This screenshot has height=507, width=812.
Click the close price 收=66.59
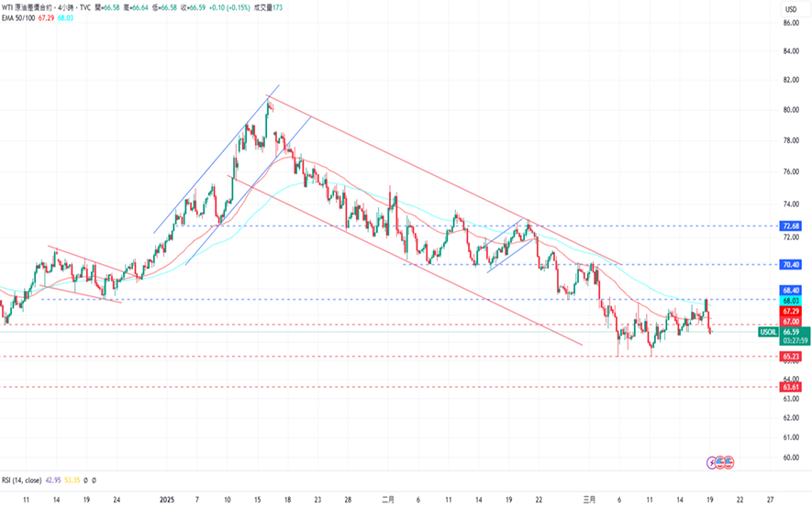(193, 7)
